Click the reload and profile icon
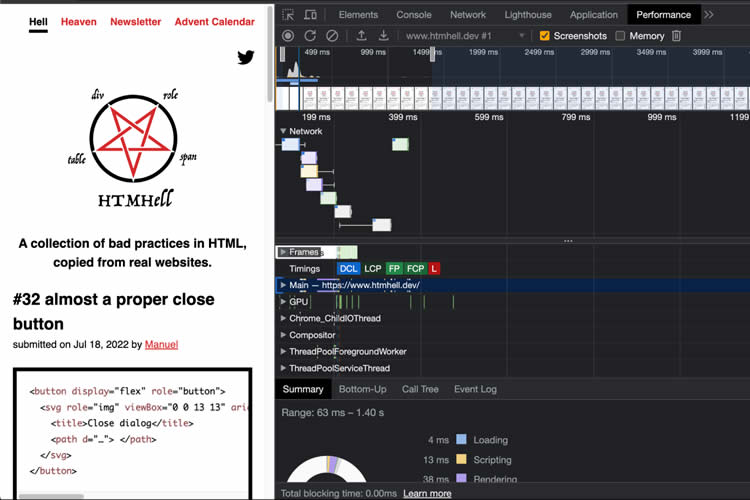 [310, 36]
